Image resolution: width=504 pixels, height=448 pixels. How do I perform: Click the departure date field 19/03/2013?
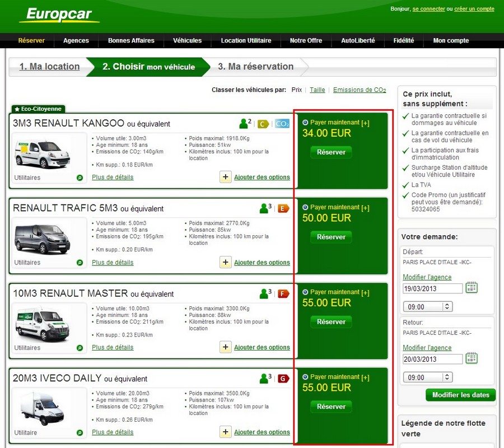coord(433,288)
